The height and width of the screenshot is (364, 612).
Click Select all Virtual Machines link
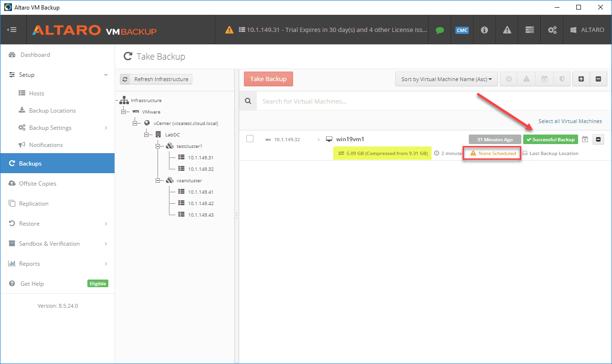point(570,121)
